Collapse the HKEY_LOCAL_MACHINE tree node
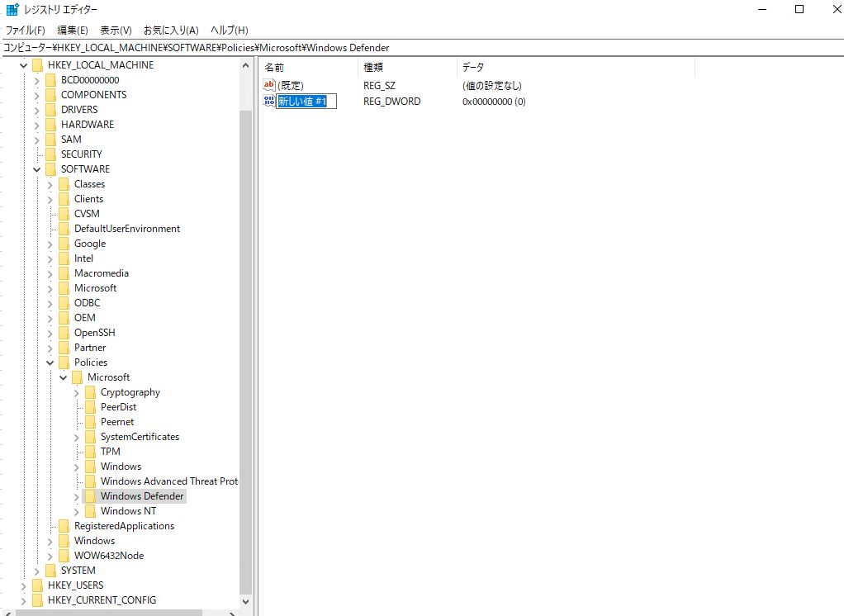This screenshot has width=844, height=616. pyautogui.click(x=23, y=65)
